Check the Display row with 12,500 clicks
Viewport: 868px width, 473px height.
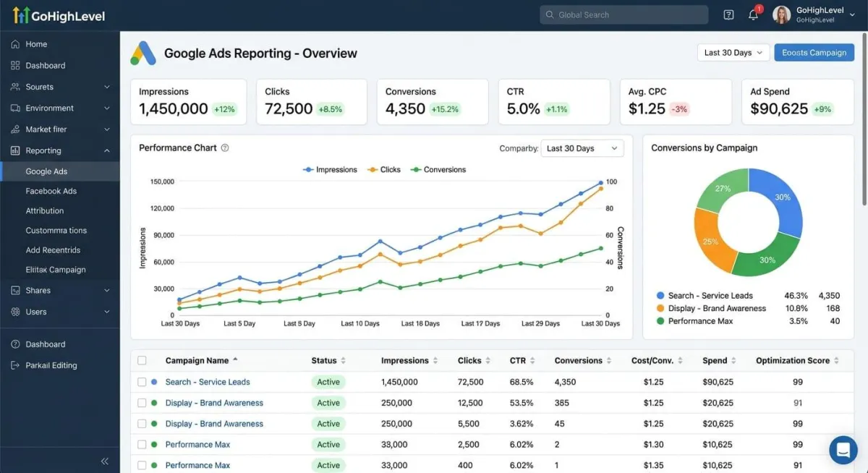pyautogui.click(x=142, y=403)
